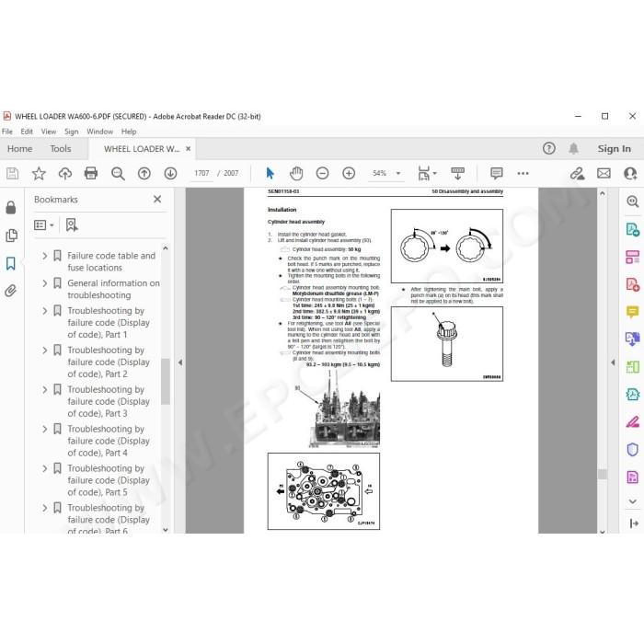The width and height of the screenshot is (644, 644).
Task: Expand Troubleshooting by failure code Part 5
Action: [x=44, y=468]
